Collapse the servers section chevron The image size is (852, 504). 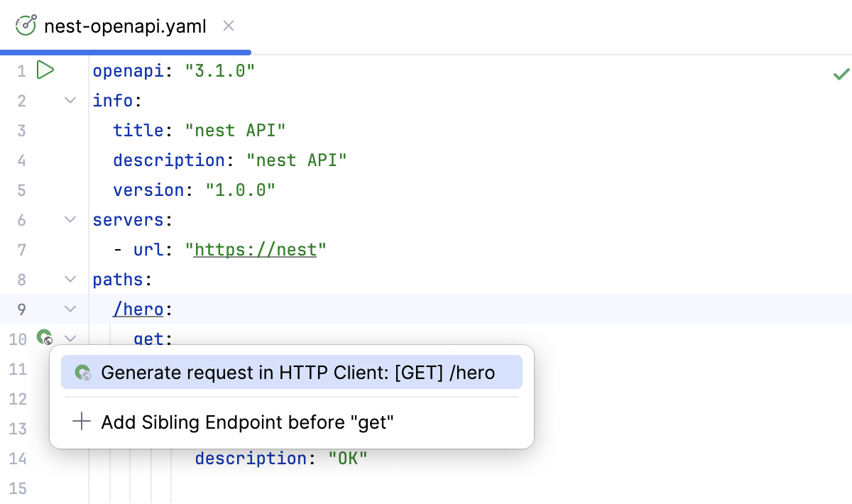click(70, 219)
